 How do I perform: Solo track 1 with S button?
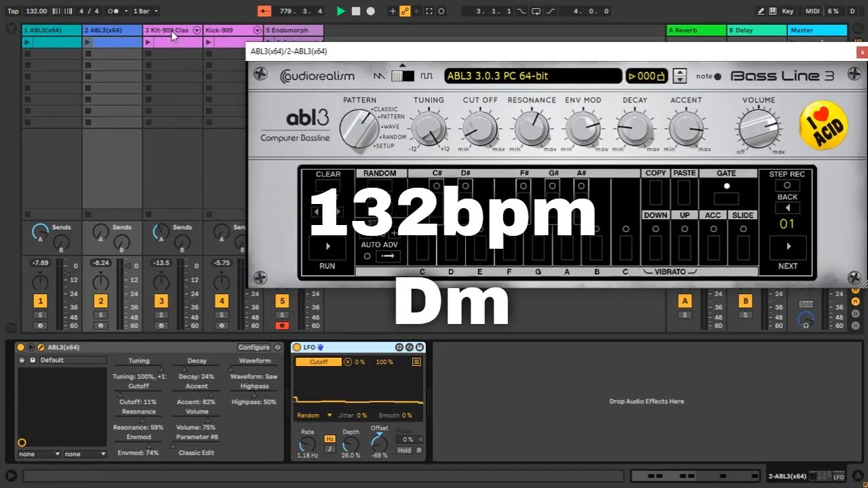click(40, 315)
